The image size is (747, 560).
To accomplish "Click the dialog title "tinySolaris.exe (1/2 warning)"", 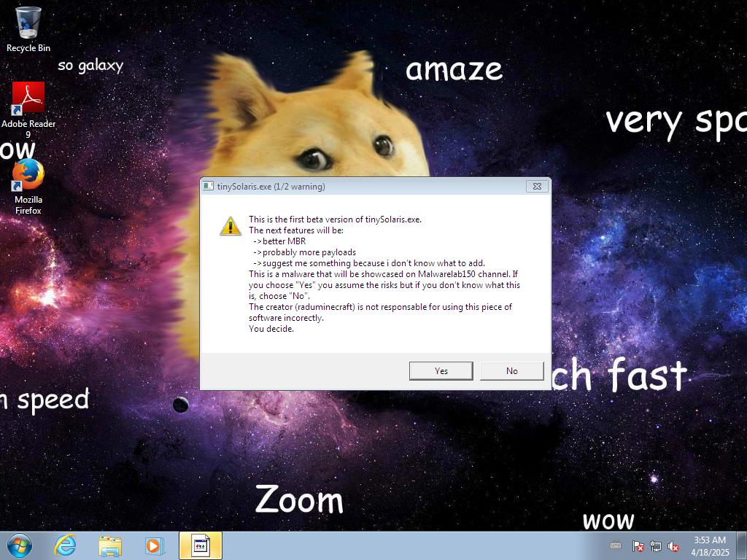I will pyautogui.click(x=271, y=186).
